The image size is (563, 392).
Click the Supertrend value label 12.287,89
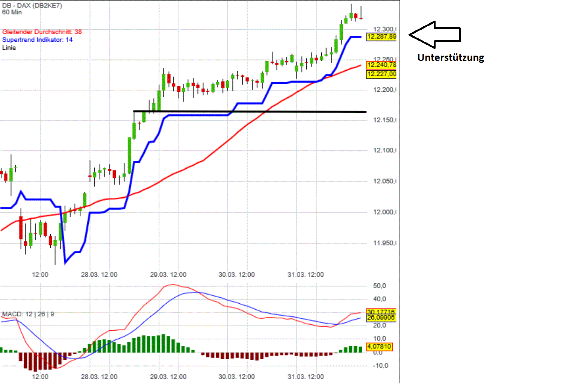[381, 37]
